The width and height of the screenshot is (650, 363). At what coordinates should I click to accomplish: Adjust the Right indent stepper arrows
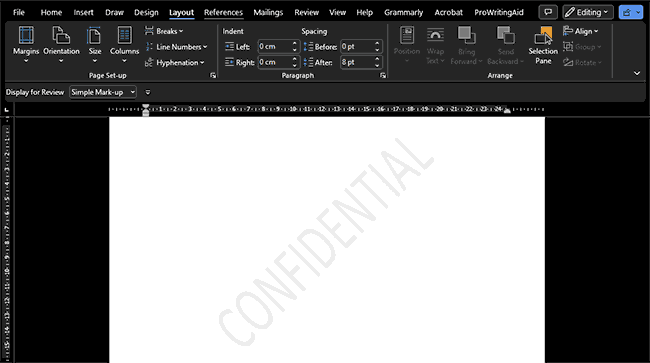[294, 62]
